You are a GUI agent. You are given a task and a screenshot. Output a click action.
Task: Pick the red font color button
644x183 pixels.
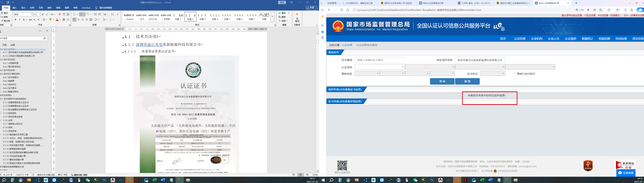(57, 20)
